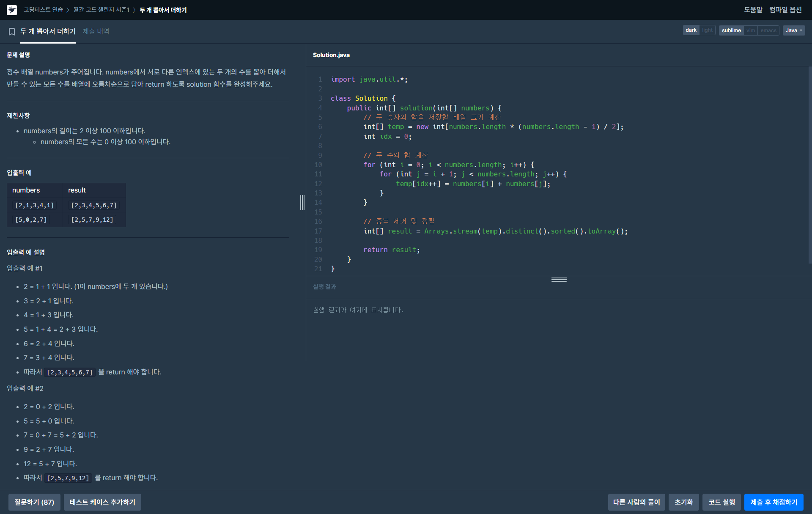The image size is (812, 514).
Task: Go to 코딩테스트 연습 breadcrumb link
Action: [43, 10]
